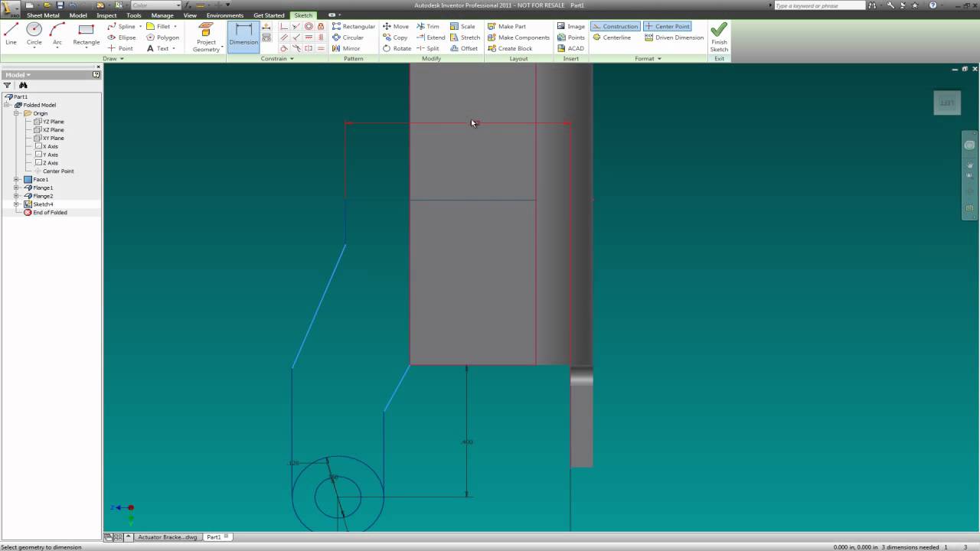This screenshot has width=980, height=551.
Task: Open the Draw panel dropdown
Action: click(113, 59)
